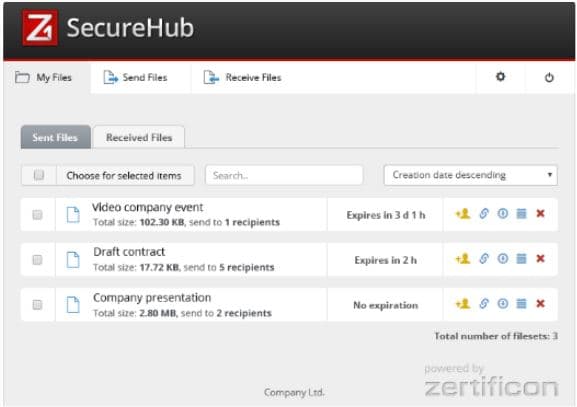This screenshot has height=407, width=577.
Task: Click 'Expires in 2 h' text
Action: tap(386, 260)
